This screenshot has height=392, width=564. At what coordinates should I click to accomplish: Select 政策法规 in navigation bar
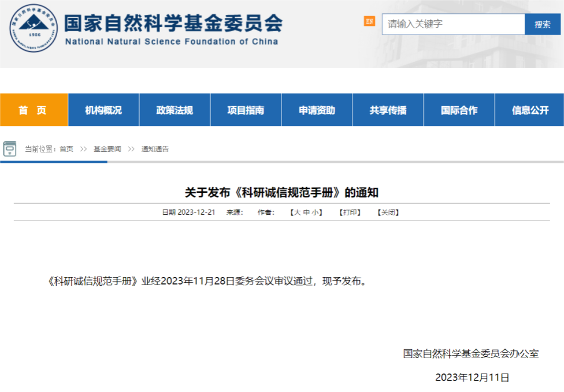(175, 110)
